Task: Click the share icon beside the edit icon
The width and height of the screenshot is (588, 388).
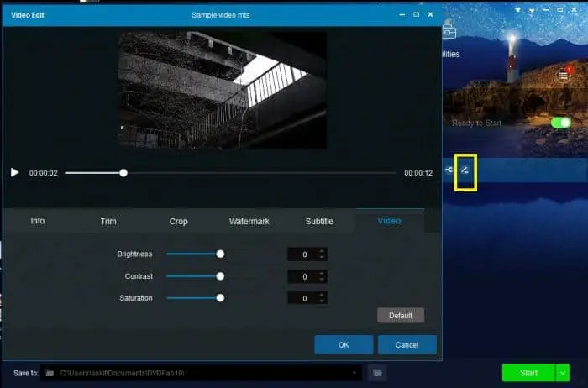Action: coord(449,170)
